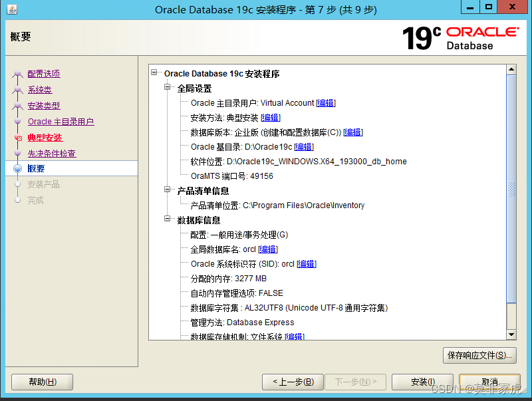The image size is (532, 401).
Task: Select the 数据库字符集 AL32UTF8 row
Action: click(289, 308)
